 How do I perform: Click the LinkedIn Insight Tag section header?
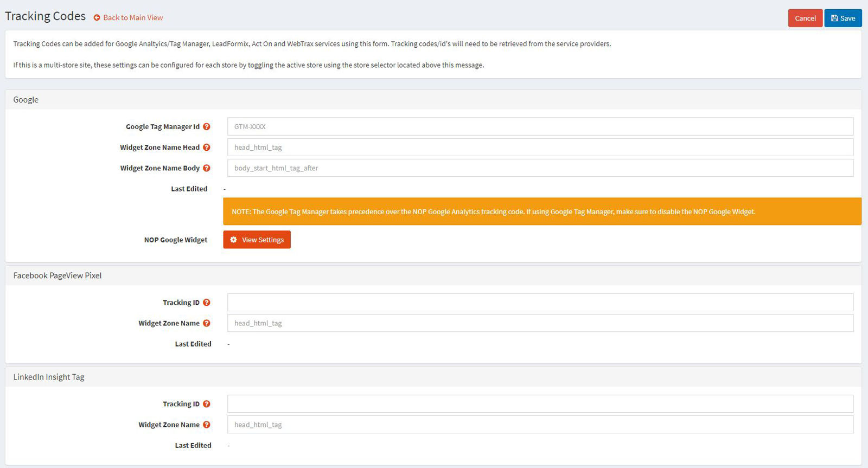(433, 377)
